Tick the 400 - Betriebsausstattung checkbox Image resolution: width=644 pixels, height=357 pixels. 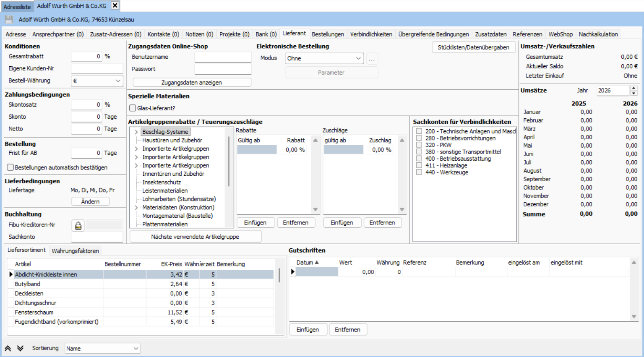(419, 159)
